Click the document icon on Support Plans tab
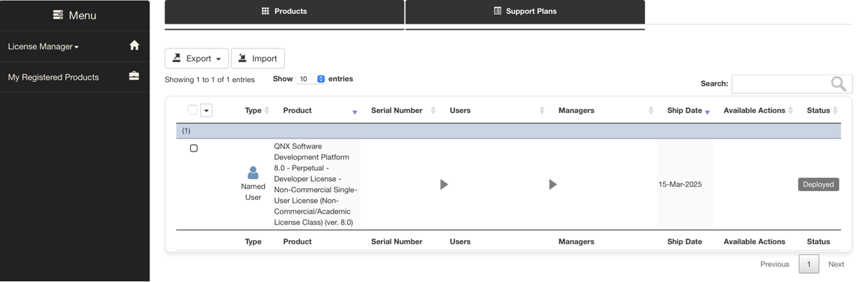 [x=497, y=11]
